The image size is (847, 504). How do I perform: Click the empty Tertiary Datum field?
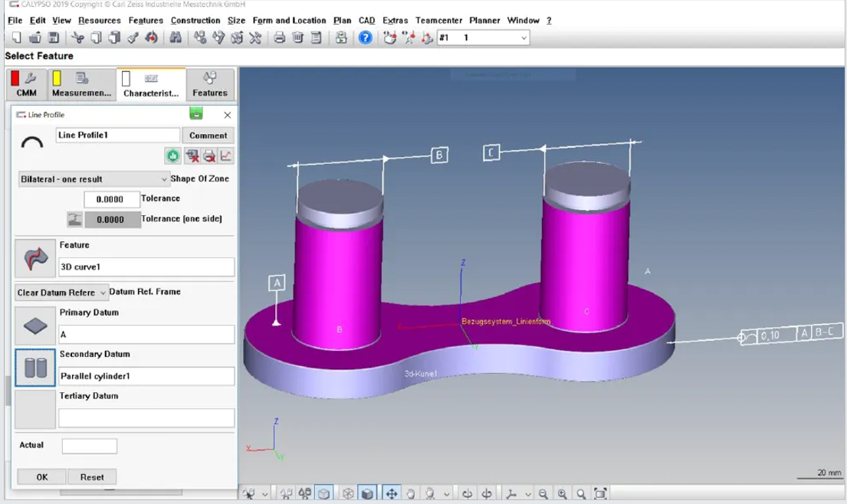[146, 417]
